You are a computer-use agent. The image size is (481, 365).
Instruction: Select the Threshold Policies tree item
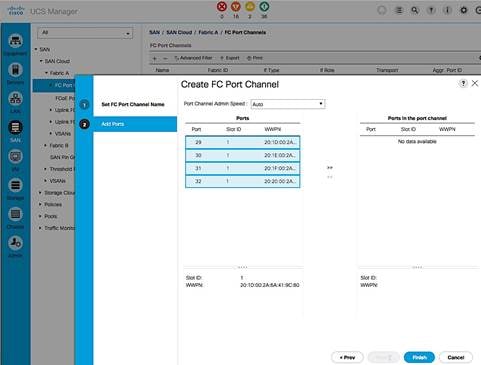coord(62,169)
